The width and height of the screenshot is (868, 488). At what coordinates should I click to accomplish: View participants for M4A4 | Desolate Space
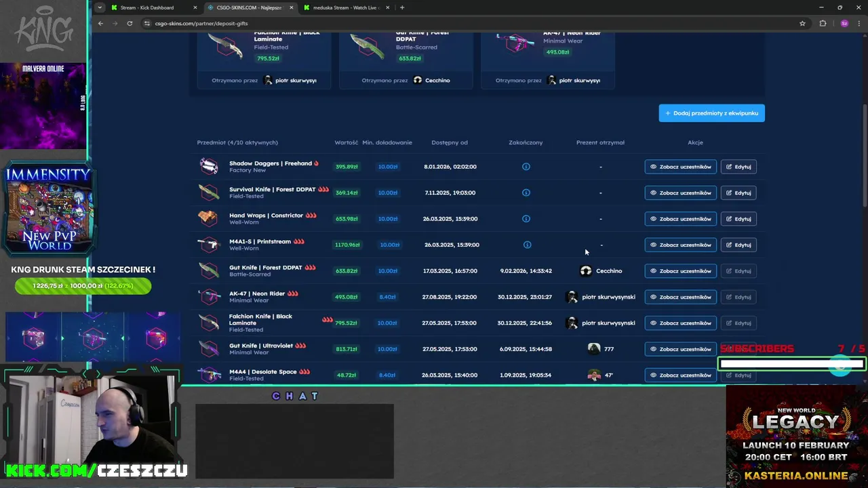pos(680,375)
